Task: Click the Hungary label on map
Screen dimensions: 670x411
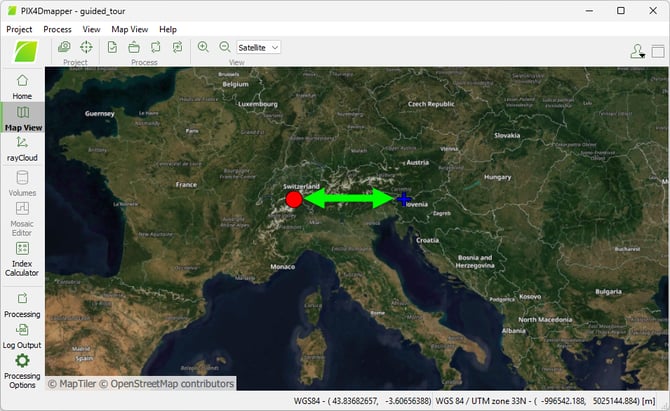Action: [x=497, y=177]
